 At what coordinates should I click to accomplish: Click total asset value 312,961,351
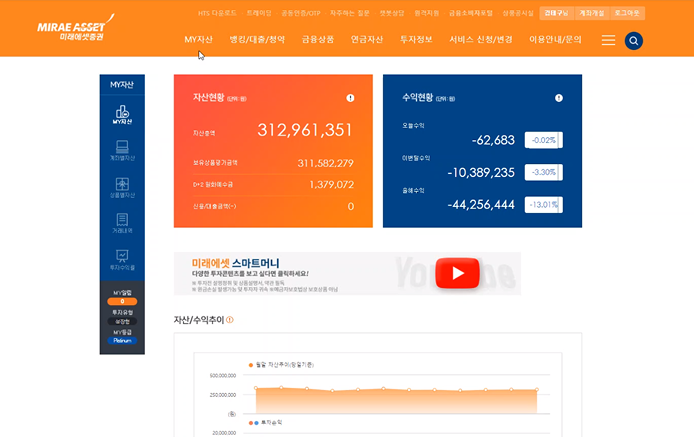pyautogui.click(x=305, y=130)
